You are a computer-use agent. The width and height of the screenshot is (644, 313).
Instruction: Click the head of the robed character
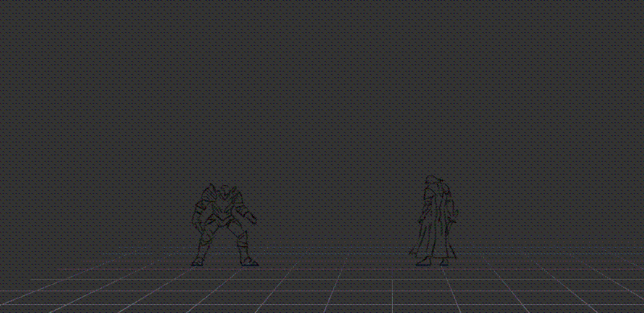click(x=434, y=182)
